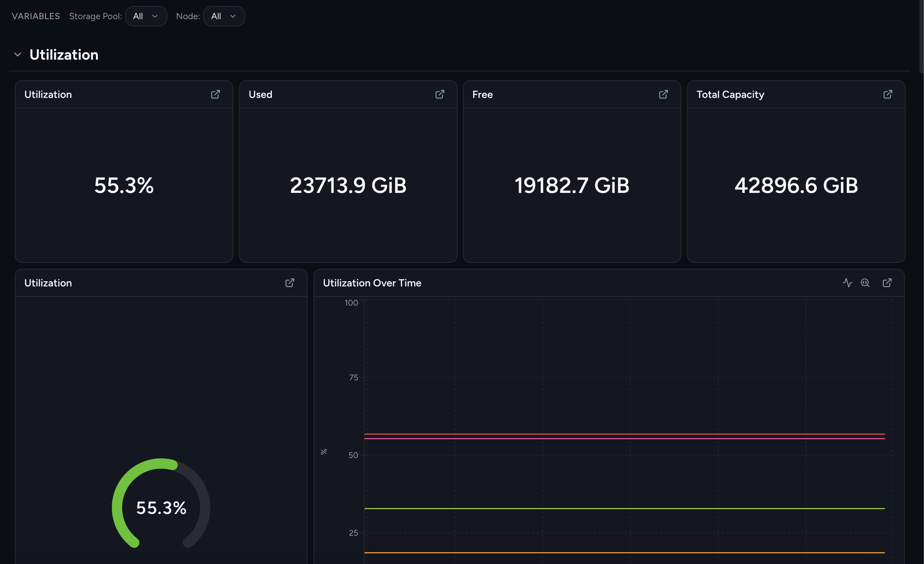
Task: Click the 75 y-axis label
Action: pos(353,377)
